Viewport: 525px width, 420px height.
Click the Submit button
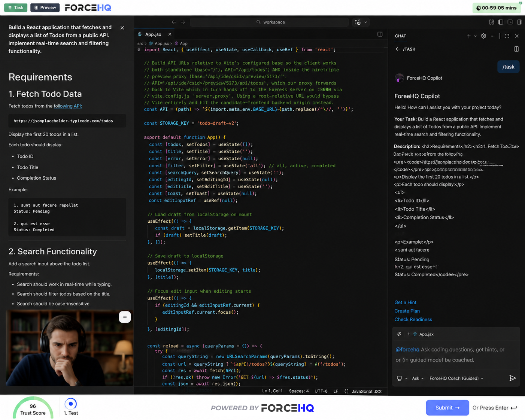(x=447, y=408)
